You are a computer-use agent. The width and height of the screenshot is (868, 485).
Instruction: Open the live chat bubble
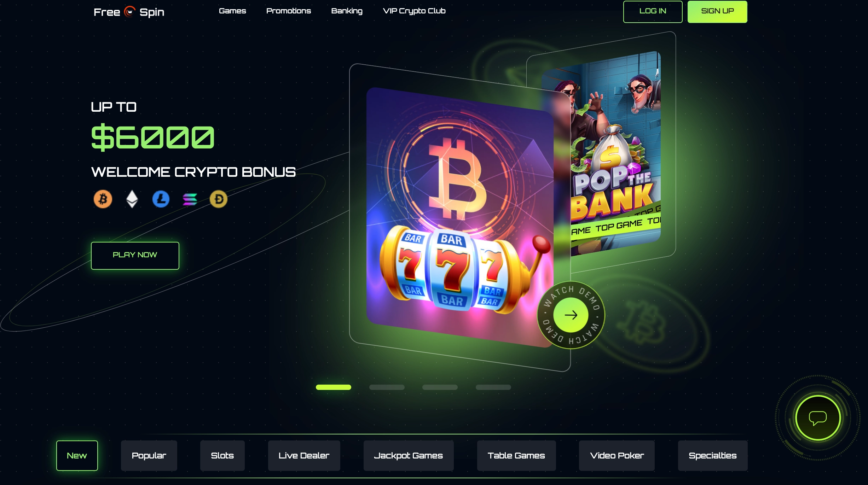pos(818,418)
